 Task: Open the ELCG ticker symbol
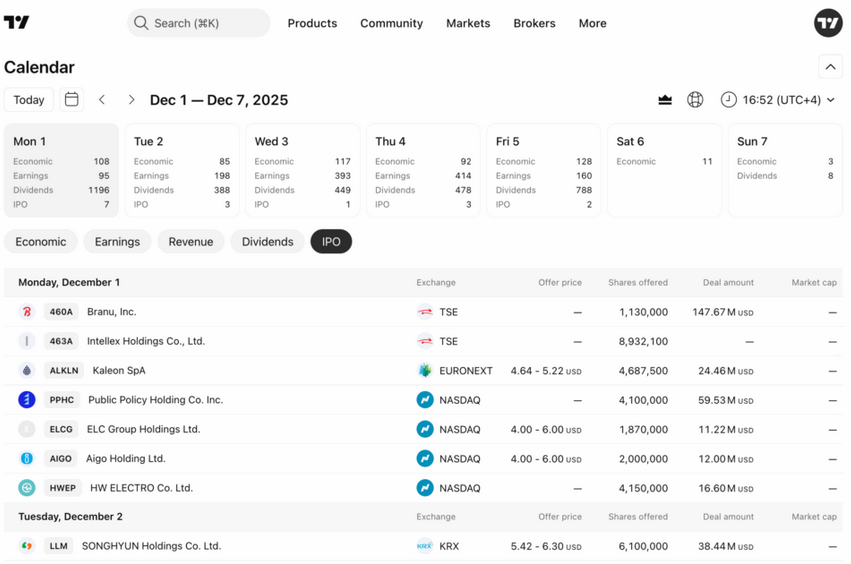61,429
